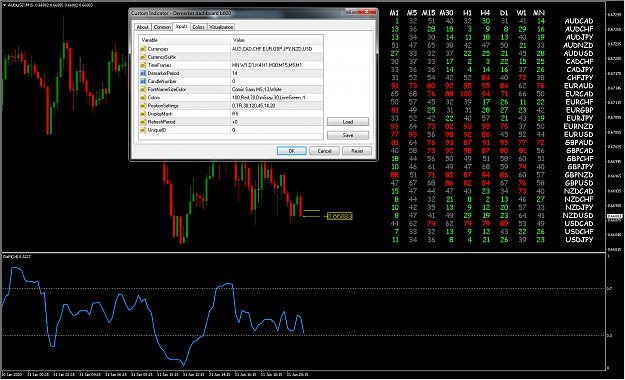Edit the PositionSettings value field
Image resolution: width=625 pixels, height=380 pixels.
pos(277,106)
